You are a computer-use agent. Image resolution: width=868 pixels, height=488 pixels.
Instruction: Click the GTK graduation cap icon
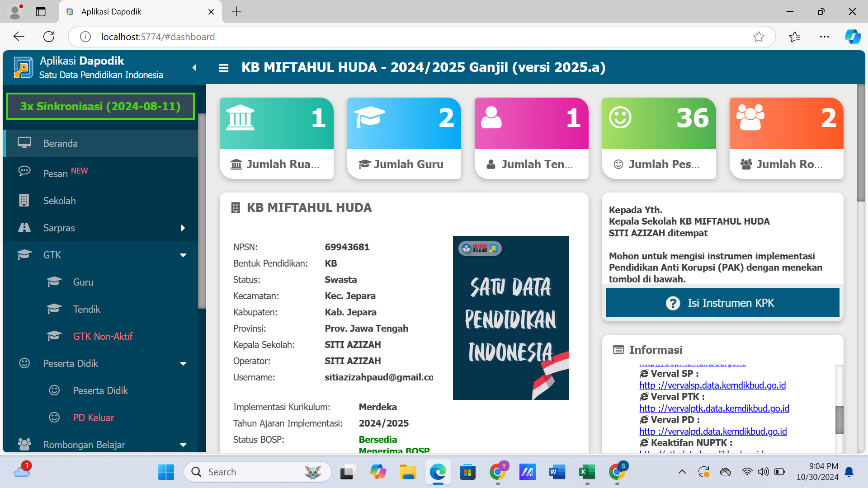click(24, 254)
